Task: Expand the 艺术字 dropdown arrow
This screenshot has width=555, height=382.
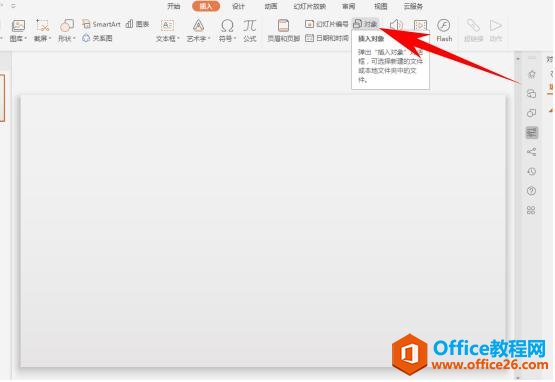Action: pos(209,39)
